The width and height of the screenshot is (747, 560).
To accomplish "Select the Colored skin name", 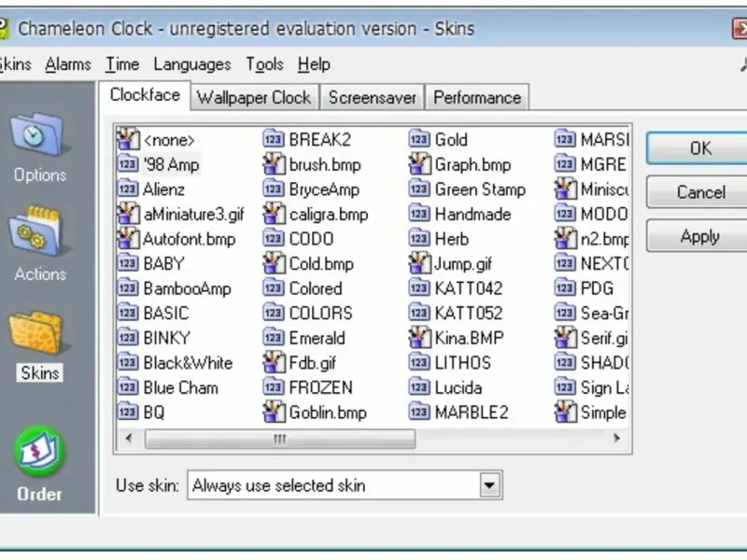I will coord(316,288).
